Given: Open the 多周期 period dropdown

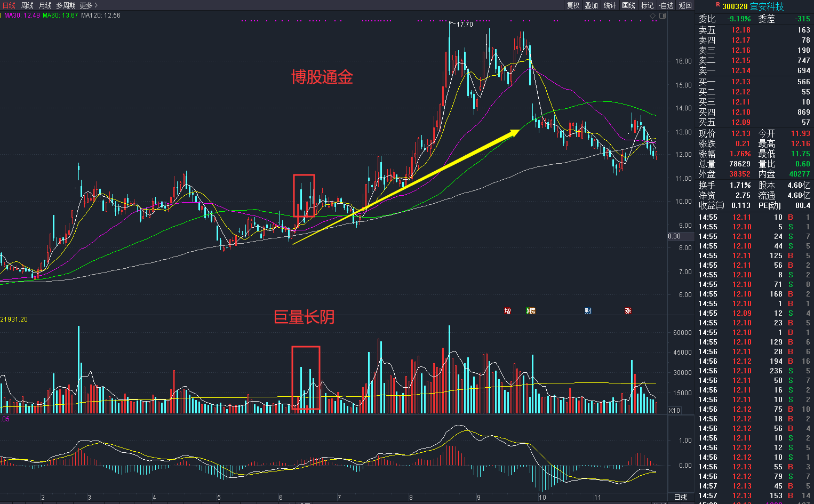Looking at the screenshot, I should pos(65,5).
